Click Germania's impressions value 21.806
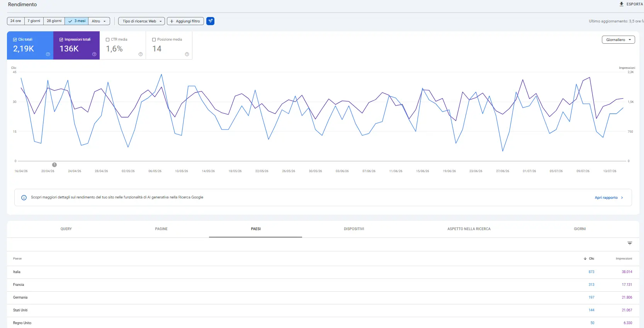Screen dimensions: 644x328 (627, 297)
